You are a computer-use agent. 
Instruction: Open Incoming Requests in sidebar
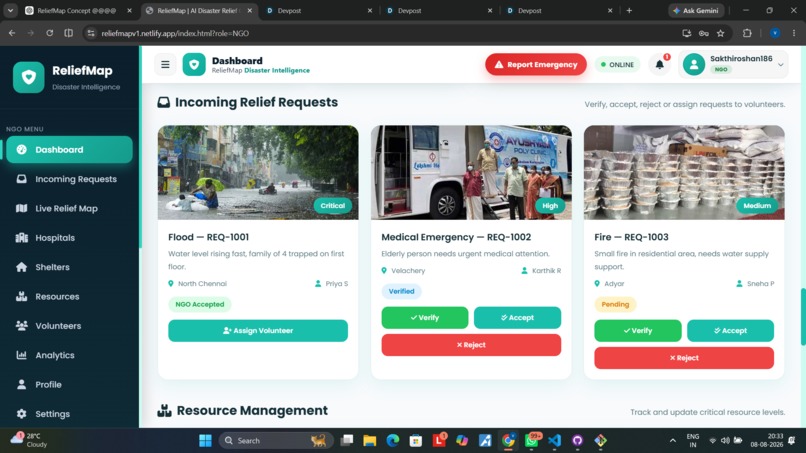[x=69, y=179]
